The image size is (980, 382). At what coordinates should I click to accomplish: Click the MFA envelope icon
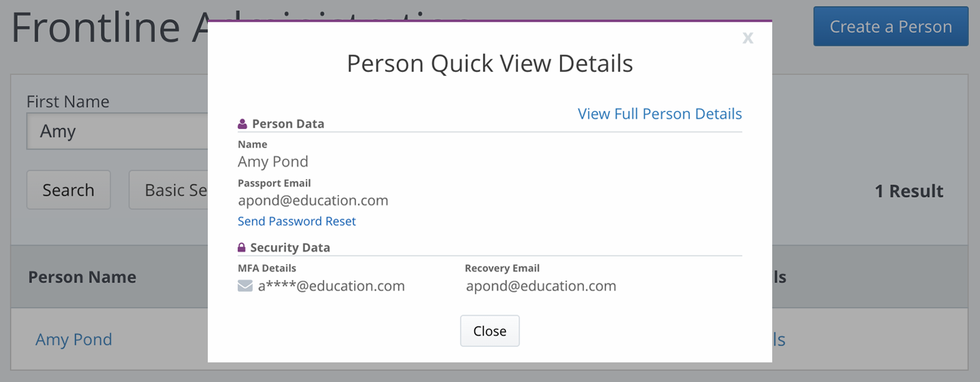point(245,286)
